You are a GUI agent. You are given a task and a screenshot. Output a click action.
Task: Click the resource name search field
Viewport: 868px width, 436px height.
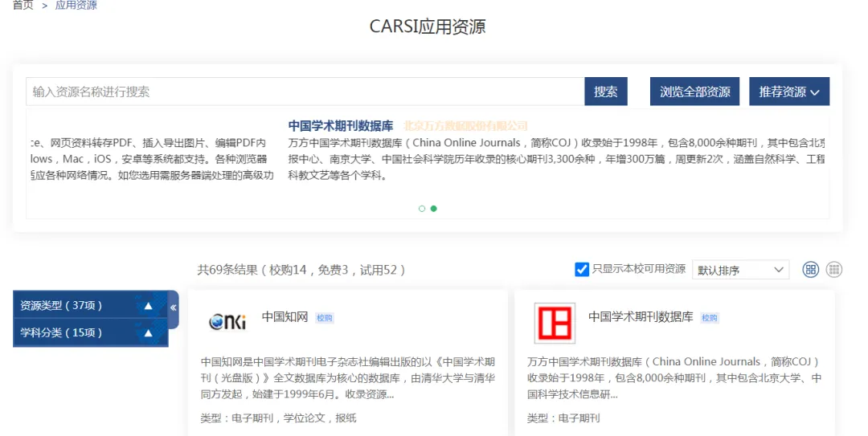point(304,92)
